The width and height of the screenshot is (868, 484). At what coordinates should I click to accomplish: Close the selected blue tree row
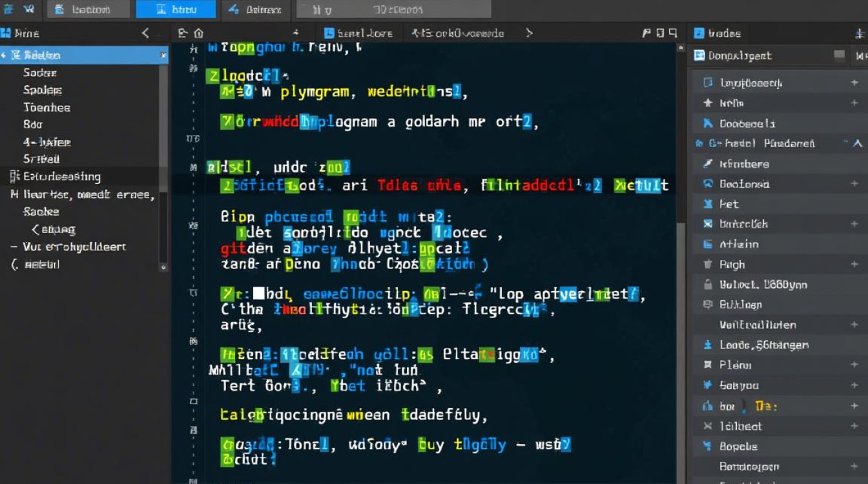[163, 55]
